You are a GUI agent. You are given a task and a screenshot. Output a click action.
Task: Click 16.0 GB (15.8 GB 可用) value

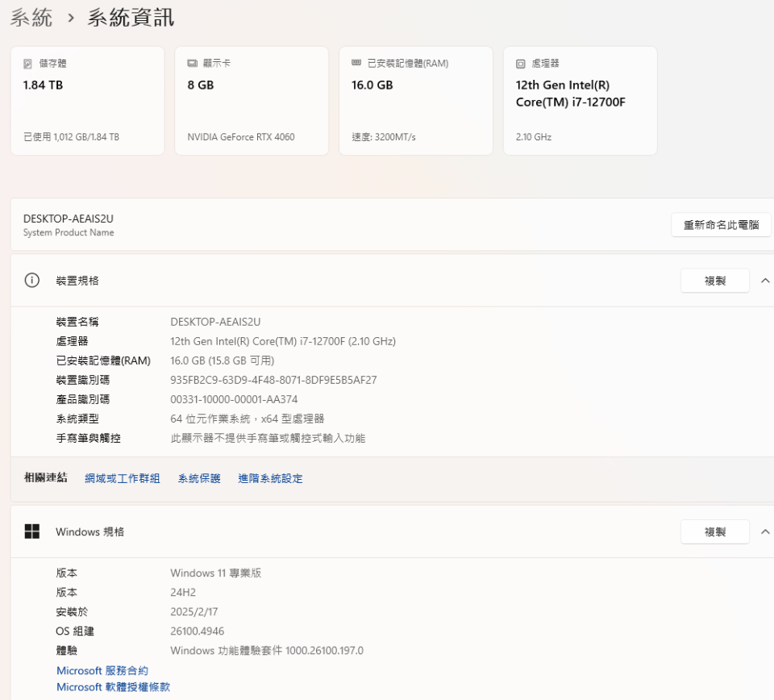coord(223,360)
